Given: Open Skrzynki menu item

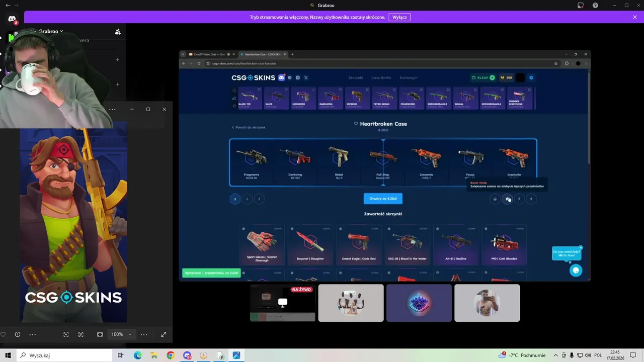Looking at the screenshot, I should (x=356, y=77).
